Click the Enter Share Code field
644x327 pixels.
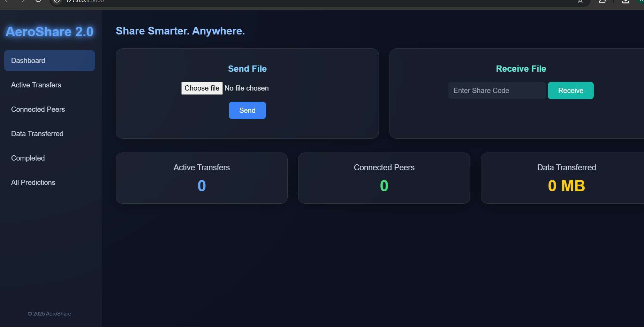tap(497, 90)
